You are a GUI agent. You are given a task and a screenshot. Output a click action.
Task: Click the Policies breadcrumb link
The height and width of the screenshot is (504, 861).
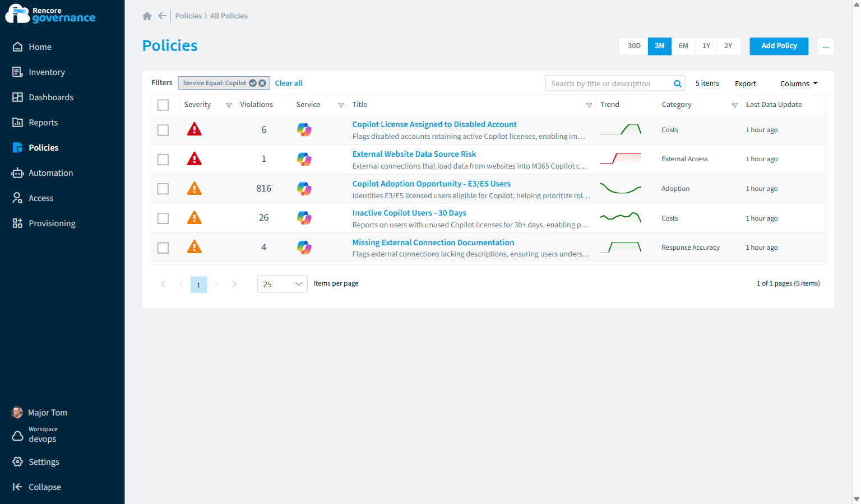(x=188, y=16)
